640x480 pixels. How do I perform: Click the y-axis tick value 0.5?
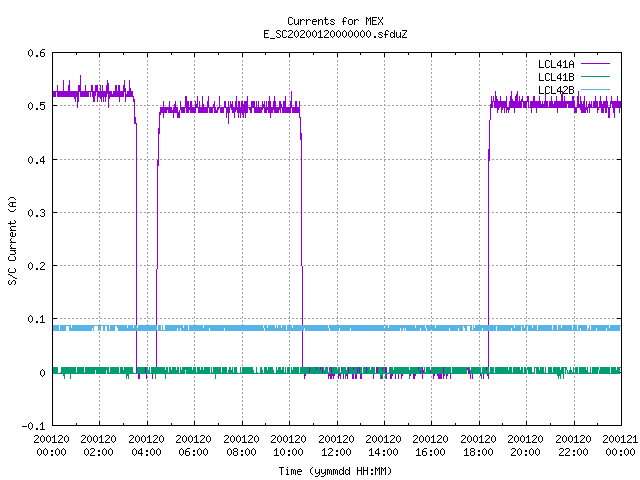pos(36,106)
